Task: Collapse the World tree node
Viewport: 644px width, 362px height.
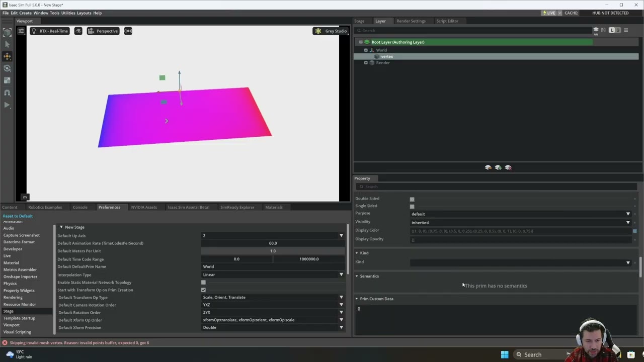Action: pos(366,50)
